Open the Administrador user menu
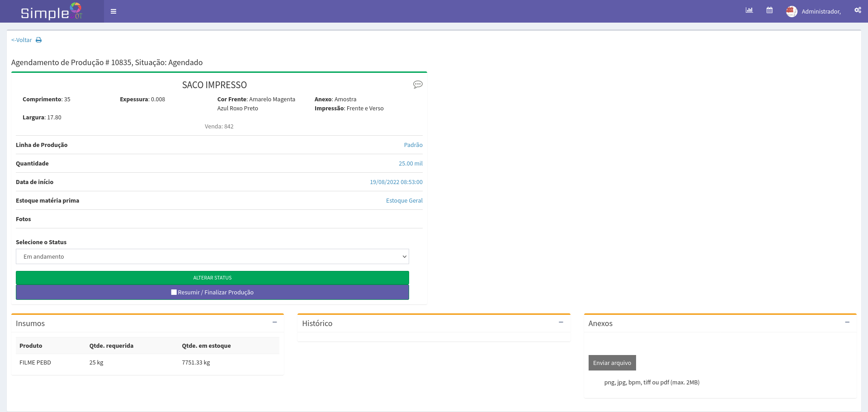 [x=821, y=12]
